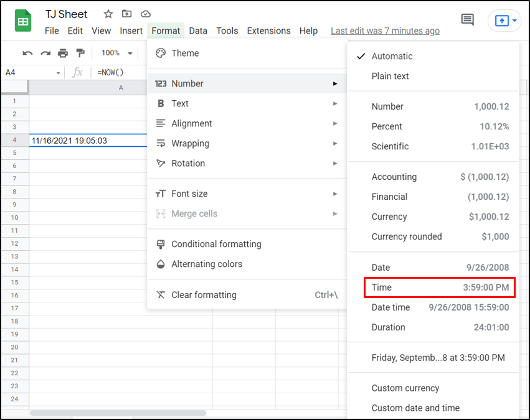530x420 pixels.
Task: Open the Theme option in Format menu
Action: (x=247, y=53)
